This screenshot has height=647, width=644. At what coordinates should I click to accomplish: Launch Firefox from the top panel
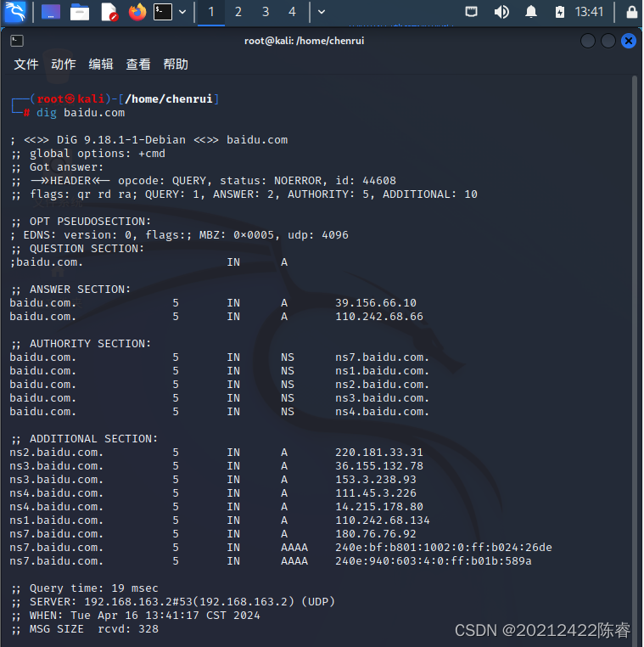pos(137,12)
